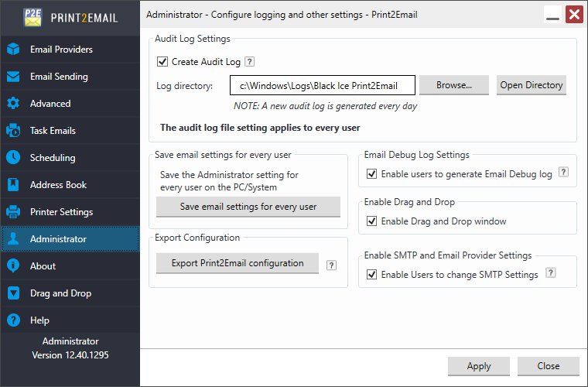Click the Email Sending envelope icon

(13, 77)
